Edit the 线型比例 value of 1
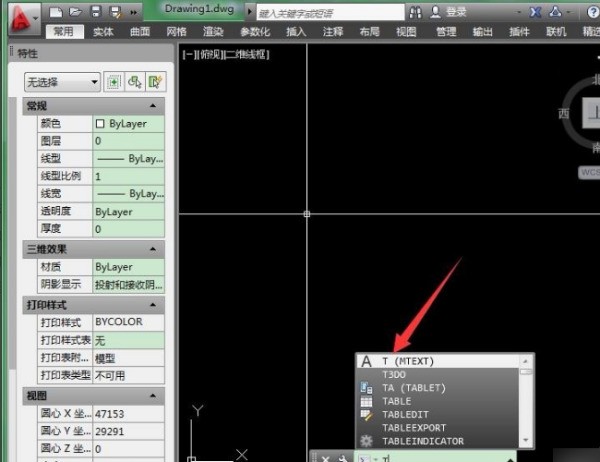 (128, 176)
